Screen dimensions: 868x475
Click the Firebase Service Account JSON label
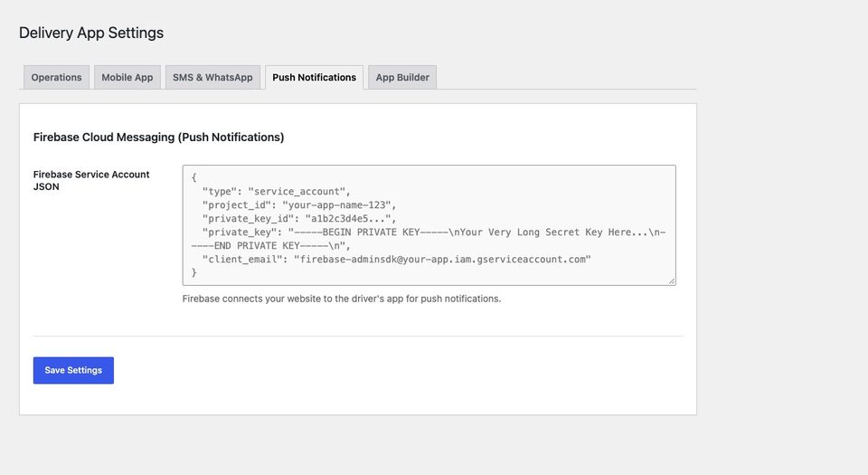(91, 180)
